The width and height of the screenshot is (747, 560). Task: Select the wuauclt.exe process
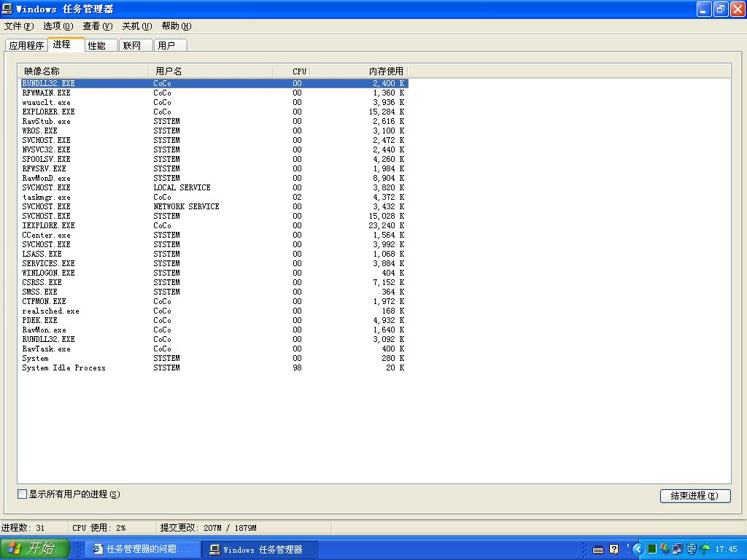(214, 102)
